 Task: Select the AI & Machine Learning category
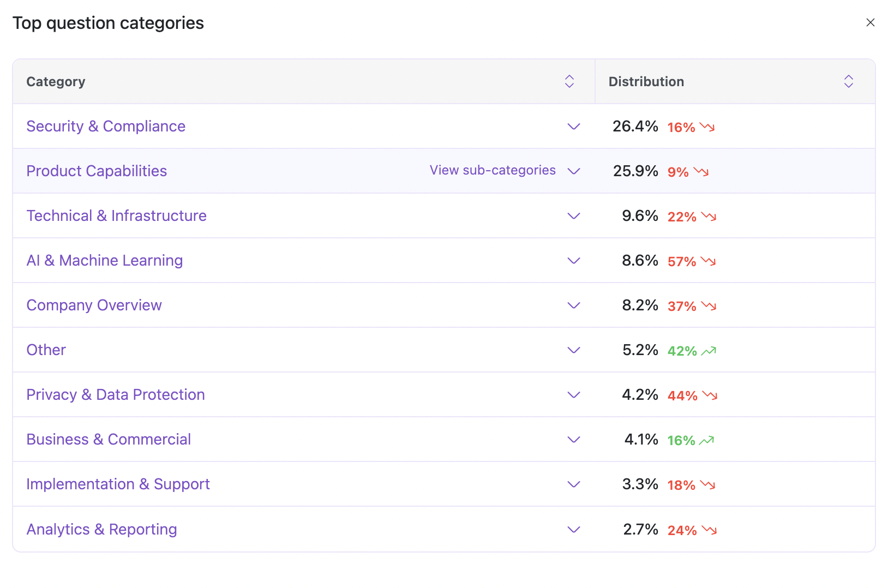[x=104, y=261]
